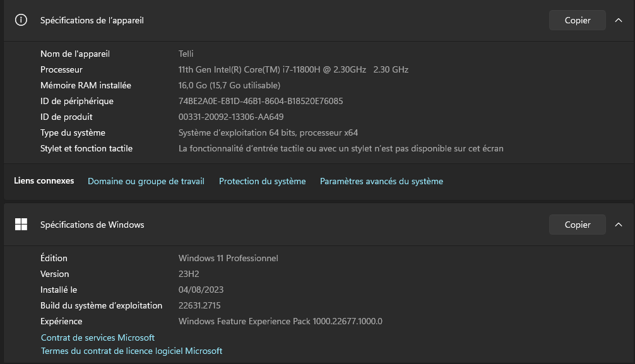The image size is (635, 364).
Task: Click the Windows 11 Professionnel edition value
Action: coord(228,258)
